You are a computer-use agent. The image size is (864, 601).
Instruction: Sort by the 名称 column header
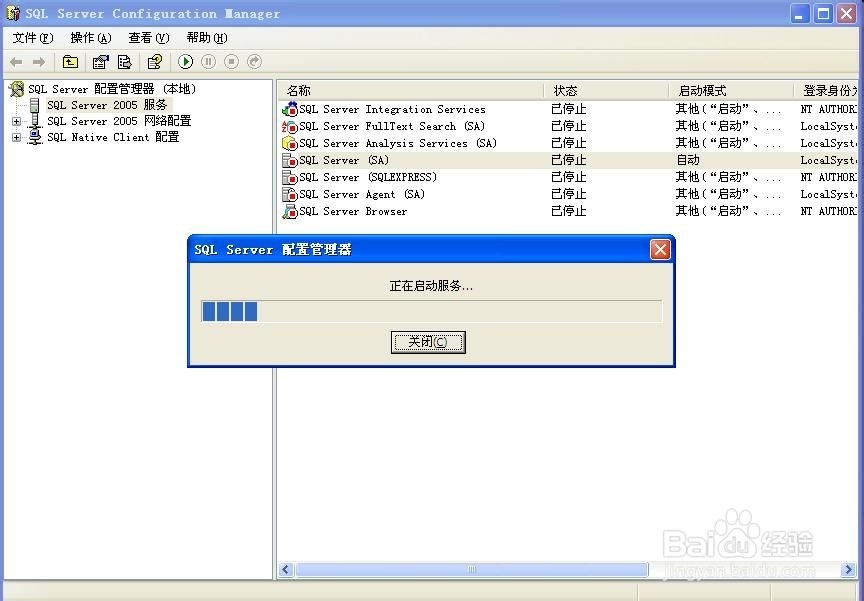[x=411, y=90]
